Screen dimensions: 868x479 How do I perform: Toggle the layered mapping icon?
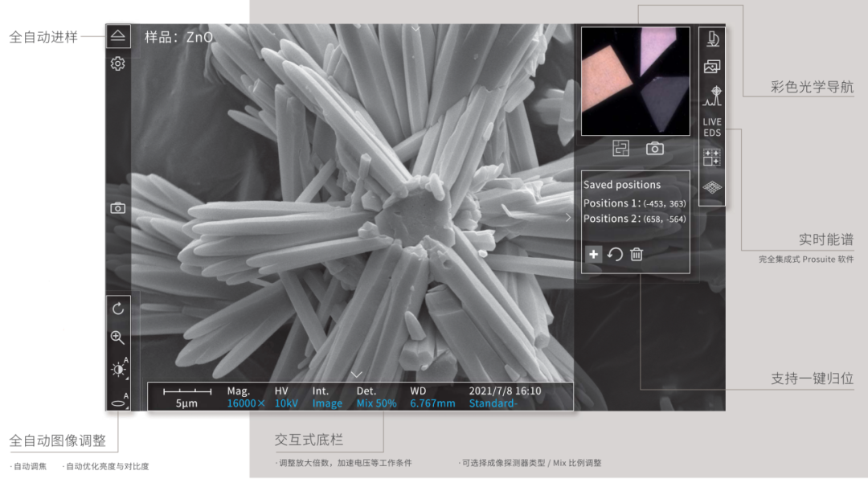pos(712,187)
